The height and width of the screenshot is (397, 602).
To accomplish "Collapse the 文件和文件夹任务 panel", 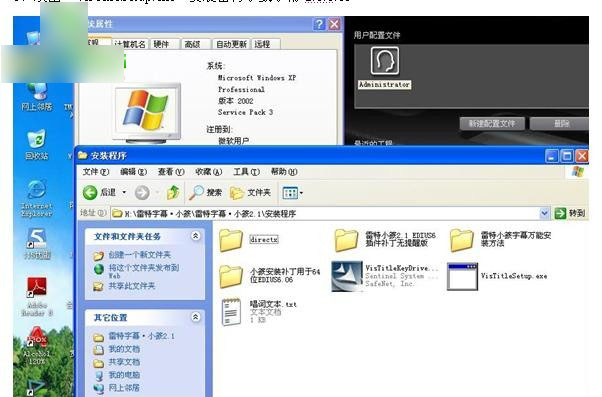I will [x=195, y=236].
